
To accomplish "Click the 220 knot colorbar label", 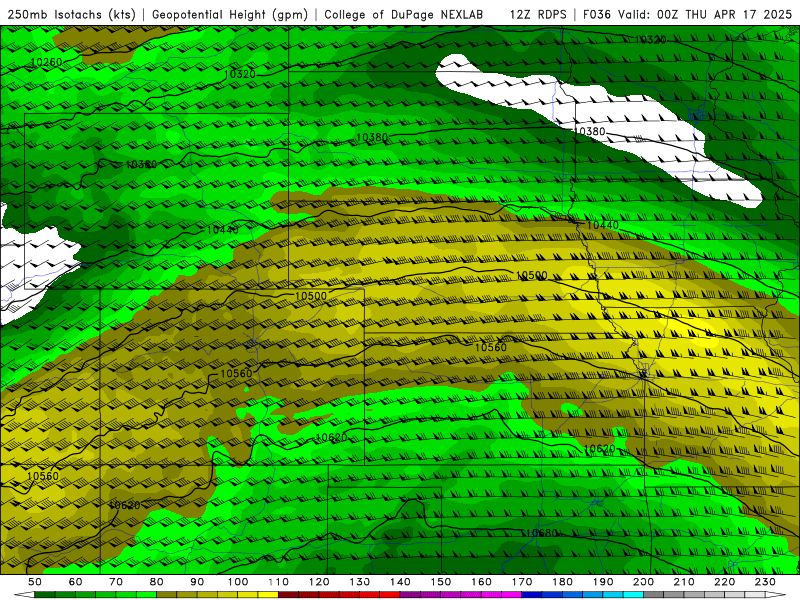I will tap(724, 582).
